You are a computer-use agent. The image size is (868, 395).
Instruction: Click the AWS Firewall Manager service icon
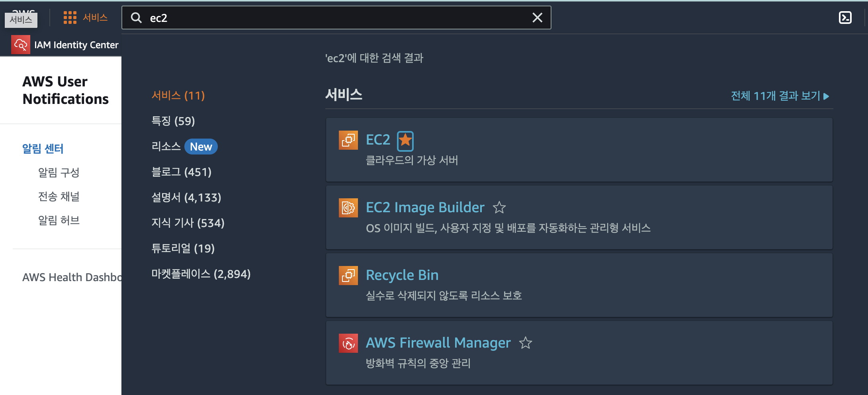[x=348, y=343]
